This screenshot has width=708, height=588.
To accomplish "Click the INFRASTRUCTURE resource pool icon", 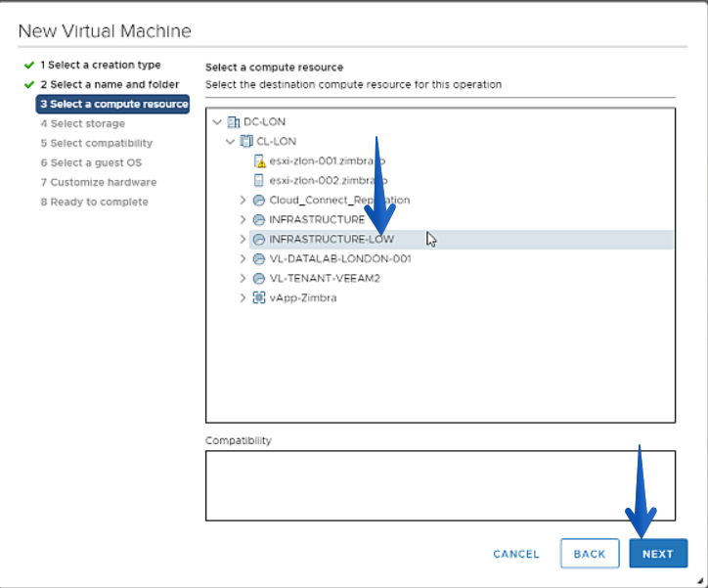I will [259, 220].
